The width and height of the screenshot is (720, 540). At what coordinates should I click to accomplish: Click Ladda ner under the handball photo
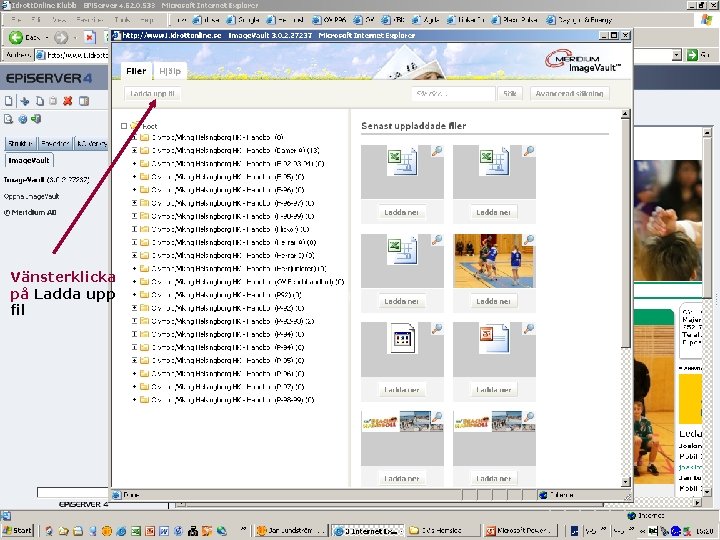coord(494,301)
